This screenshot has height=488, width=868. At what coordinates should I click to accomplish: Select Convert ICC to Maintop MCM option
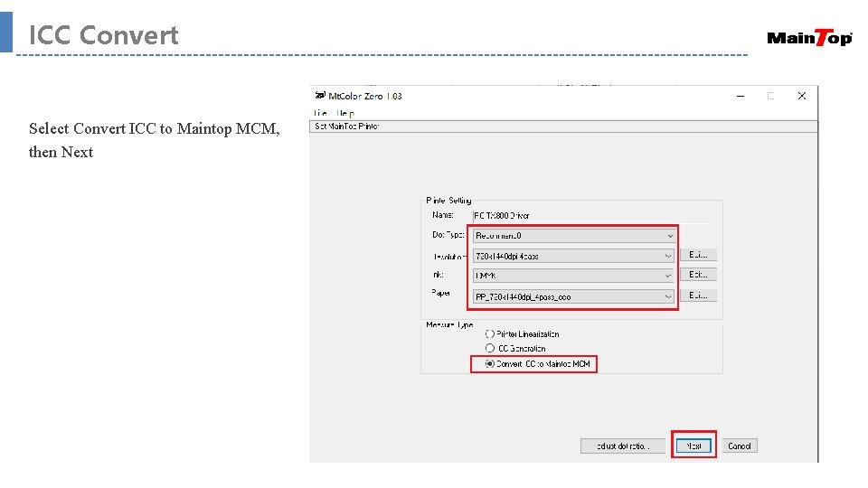coord(537,364)
